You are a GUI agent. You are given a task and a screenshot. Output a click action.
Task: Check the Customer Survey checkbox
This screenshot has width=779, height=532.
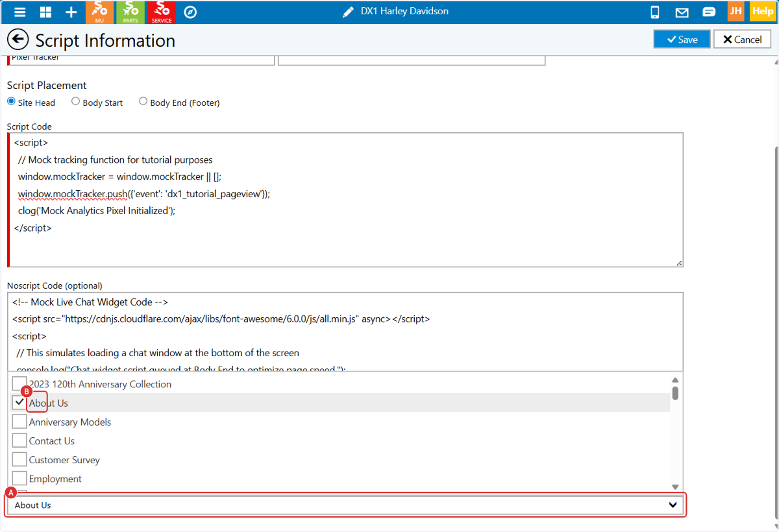click(19, 459)
